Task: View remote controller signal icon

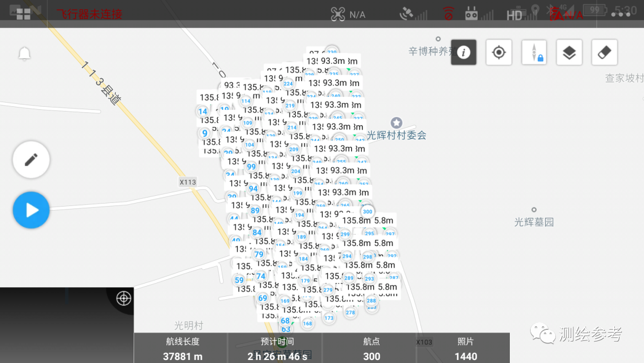Action: 478,14
